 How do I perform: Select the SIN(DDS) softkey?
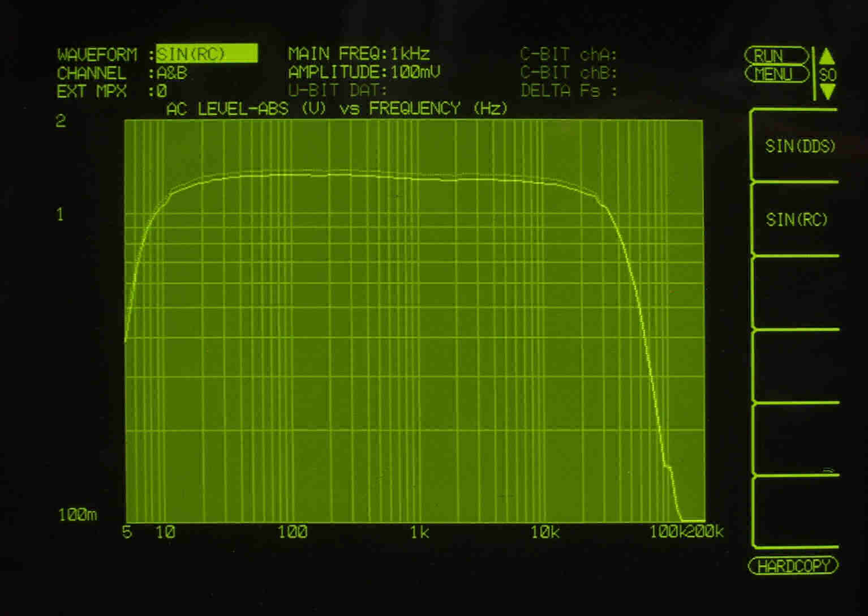(799, 146)
